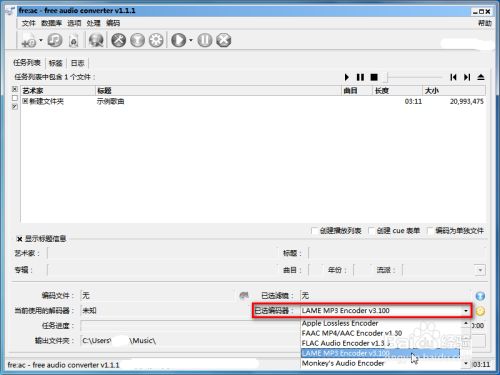
Task: Click the small gray icon next to 编码文件 field
Action: pos(244,295)
